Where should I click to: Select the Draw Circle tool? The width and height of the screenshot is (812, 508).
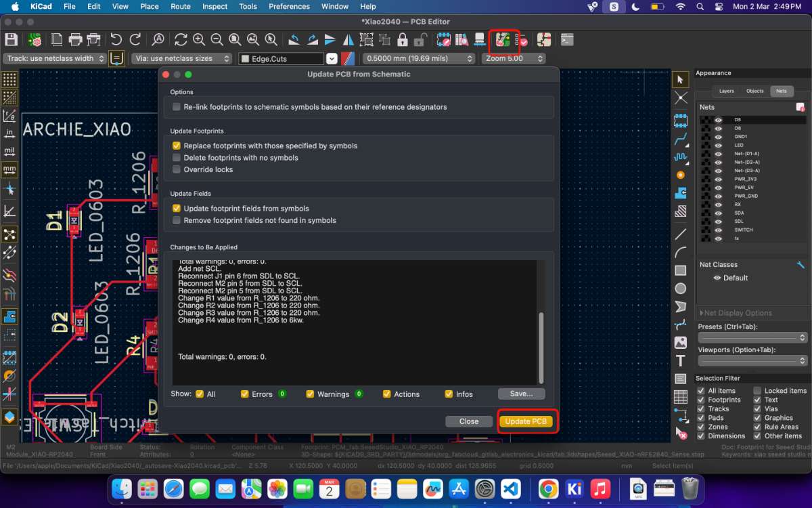click(681, 289)
